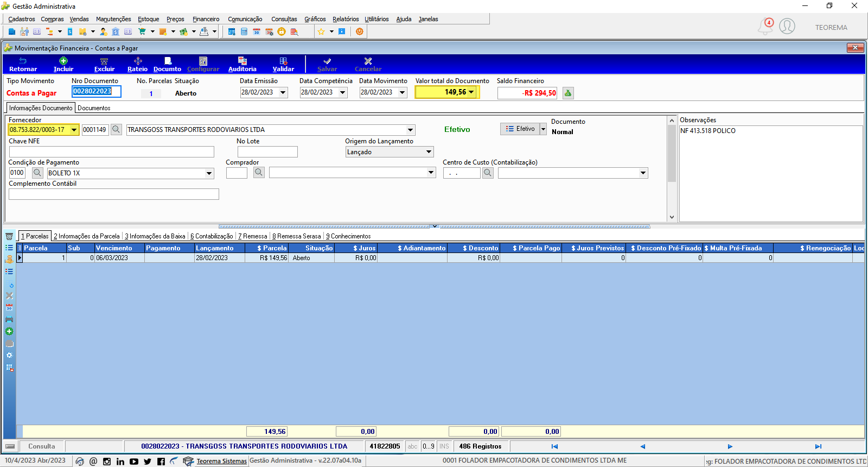Image resolution: width=868 pixels, height=467 pixels.
Task: Click the Nro Documento input field
Action: (97, 92)
